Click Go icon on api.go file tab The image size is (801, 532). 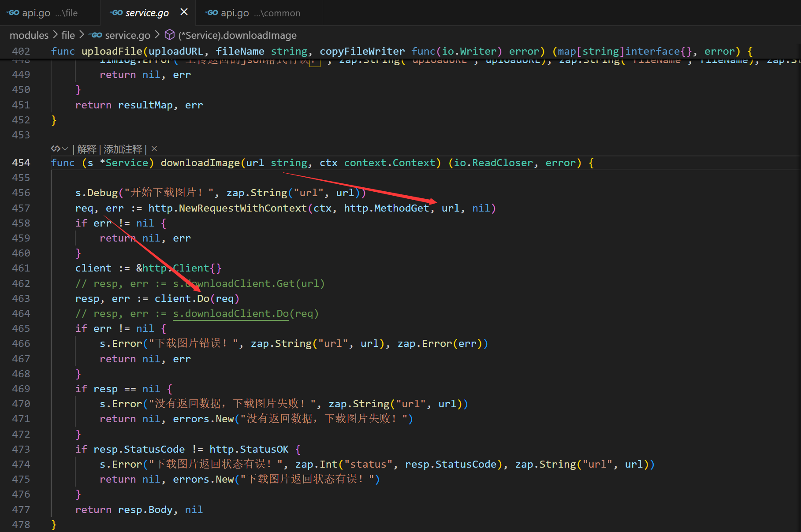(x=13, y=13)
